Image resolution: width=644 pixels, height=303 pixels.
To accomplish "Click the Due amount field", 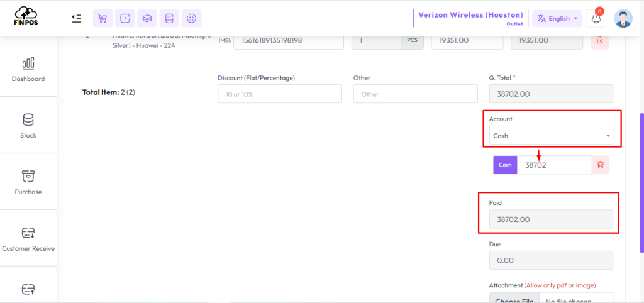I will [551, 260].
